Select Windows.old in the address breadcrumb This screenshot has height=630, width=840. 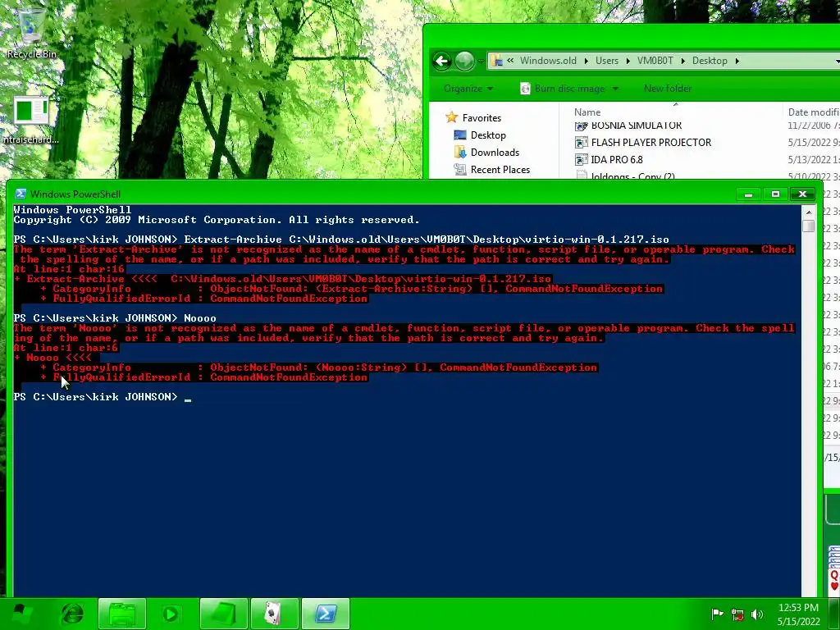548,61
